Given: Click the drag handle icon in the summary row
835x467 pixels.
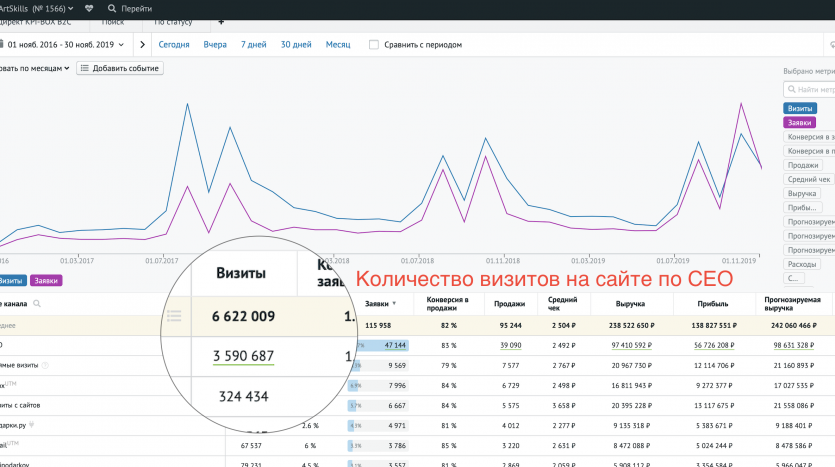Looking at the screenshot, I should (174, 315).
